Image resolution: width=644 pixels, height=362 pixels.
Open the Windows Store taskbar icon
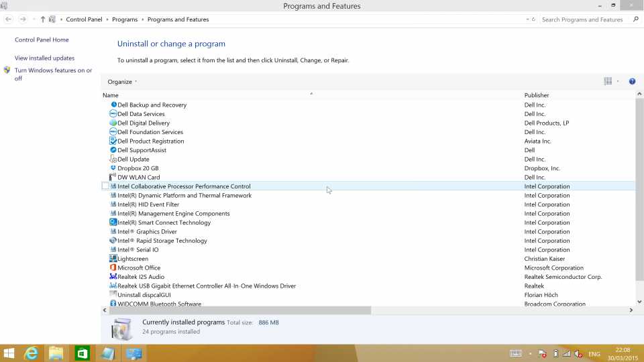pyautogui.click(x=82, y=353)
